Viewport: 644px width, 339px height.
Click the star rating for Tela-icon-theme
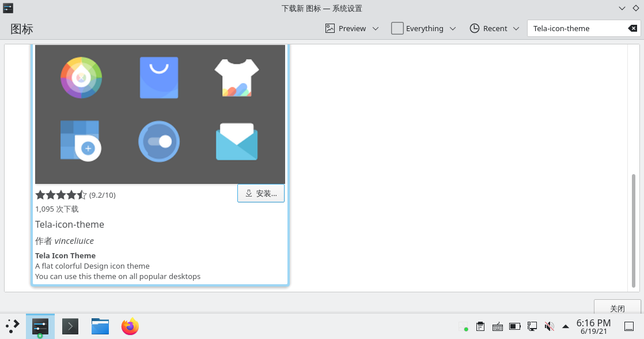(x=60, y=195)
